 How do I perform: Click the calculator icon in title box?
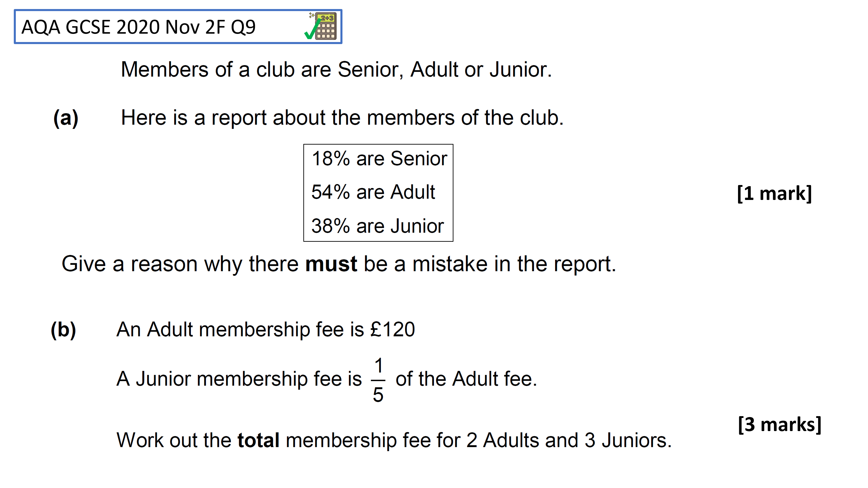(x=325, y=26)
